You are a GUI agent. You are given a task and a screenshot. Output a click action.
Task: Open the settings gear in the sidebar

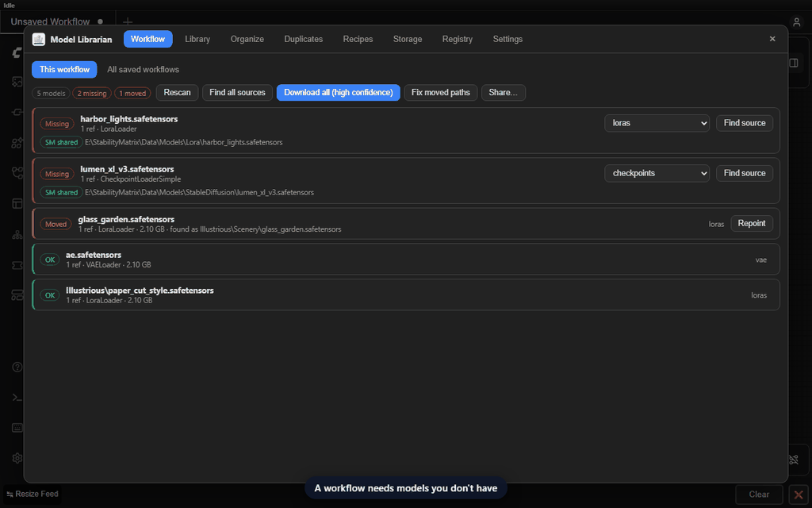17,458
